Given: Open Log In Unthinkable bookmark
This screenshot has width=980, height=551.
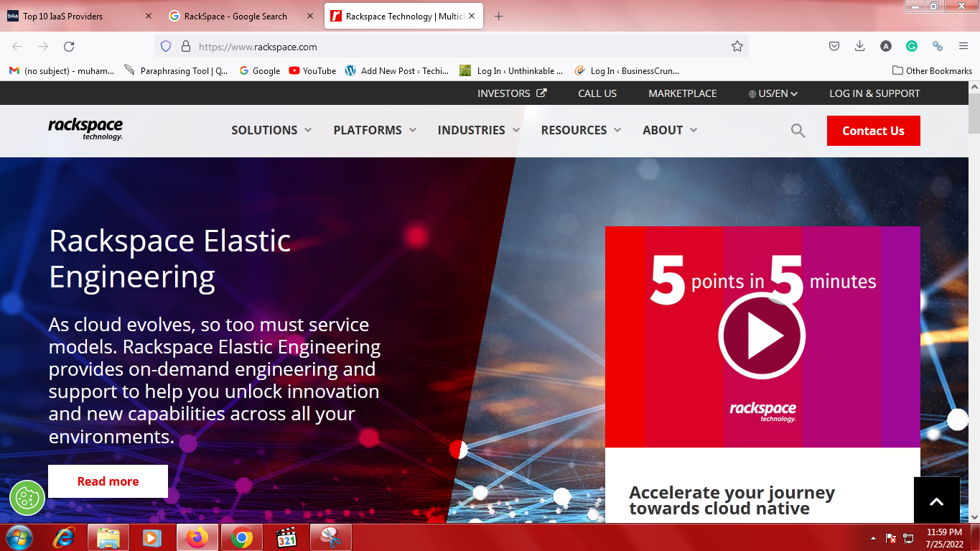Looking at the screenshot, I should (512, 70).
